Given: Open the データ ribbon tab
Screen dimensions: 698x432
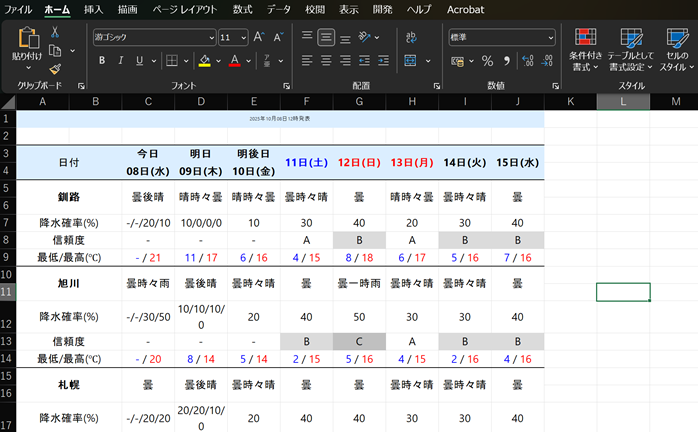Looking at the screenshot, I should pyautogui.click(x=279, y=9).
